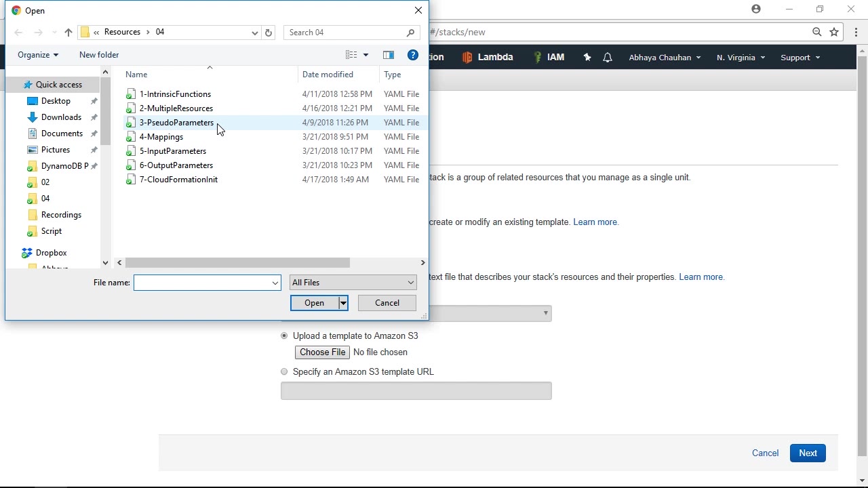Viewport: 868px width, 488px height.
Task: Click the AWS pin shortcuts icon
Action: 587,58
